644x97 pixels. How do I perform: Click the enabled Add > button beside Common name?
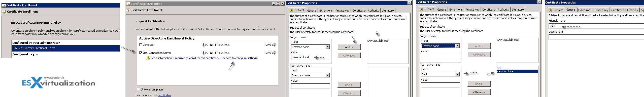(x=349, y=47)
